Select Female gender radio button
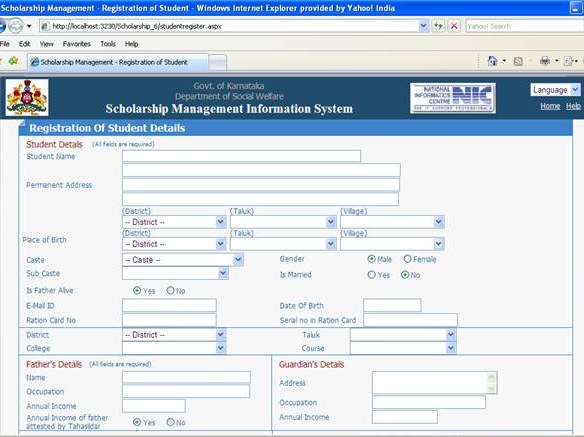Viewport: 584px width, 437px height. tap(407, 259)
